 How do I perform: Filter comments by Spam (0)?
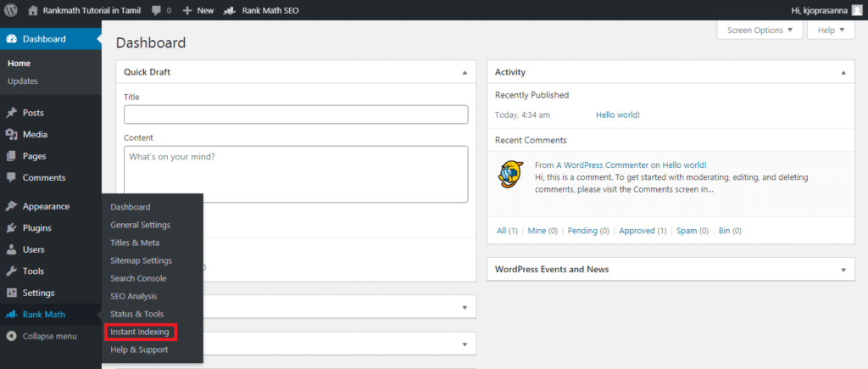click(693, 231)
